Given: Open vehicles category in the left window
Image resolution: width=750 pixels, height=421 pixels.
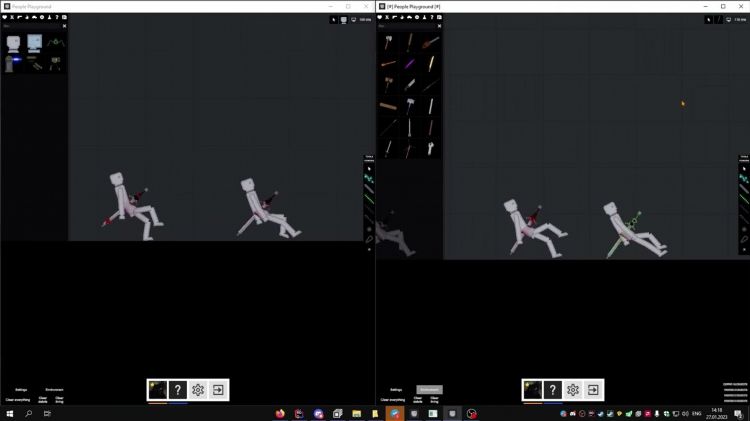Looking at the screenshot, I should coord(34,17).
